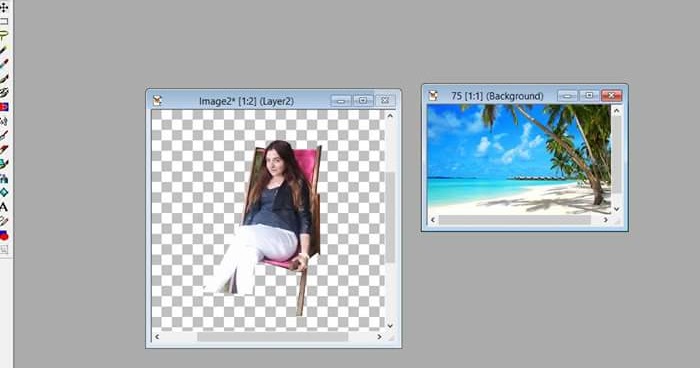Click up arrow of Image2 vertical scrollbar
700x368 pixels.
click(x=390, y=116)
